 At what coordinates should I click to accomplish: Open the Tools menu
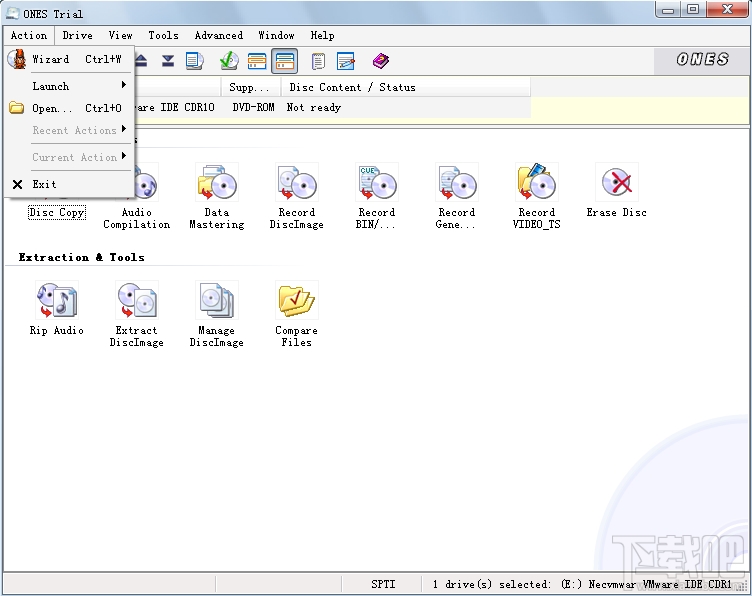click(x=164, y=35)
